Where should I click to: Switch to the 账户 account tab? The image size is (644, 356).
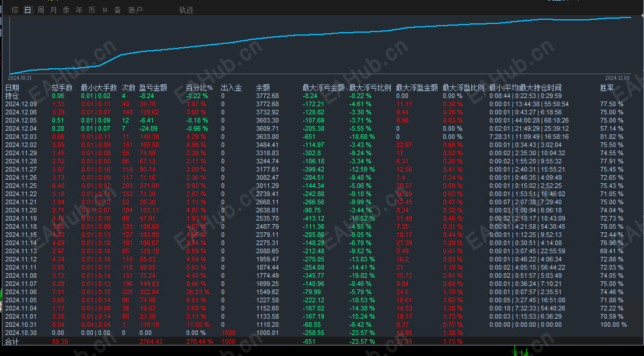[x=135, y=10]
